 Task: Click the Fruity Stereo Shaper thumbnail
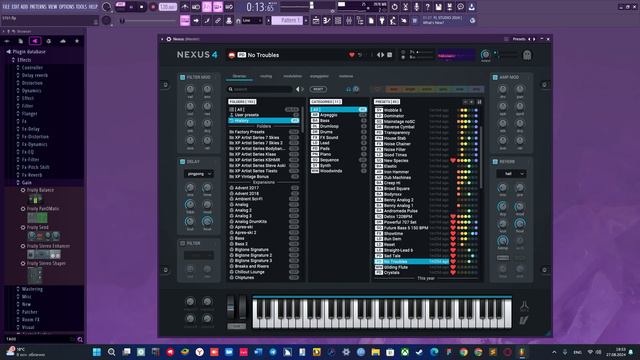tap(35, 275)
